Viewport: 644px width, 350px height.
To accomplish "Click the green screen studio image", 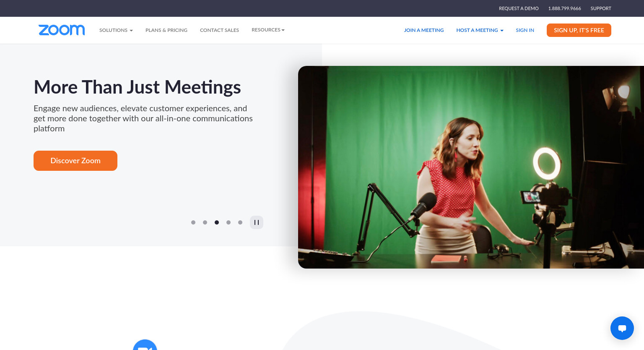I will (471, 167).
